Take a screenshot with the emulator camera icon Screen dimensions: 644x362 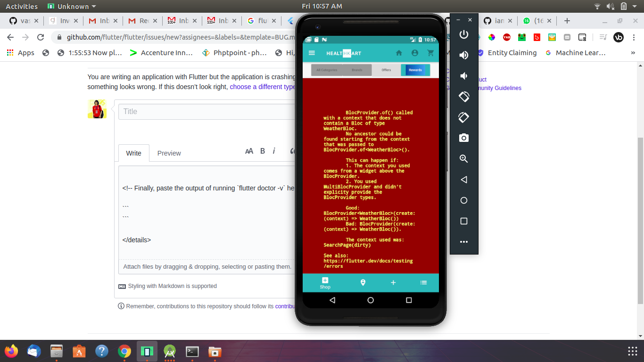(x=463, y=138)
